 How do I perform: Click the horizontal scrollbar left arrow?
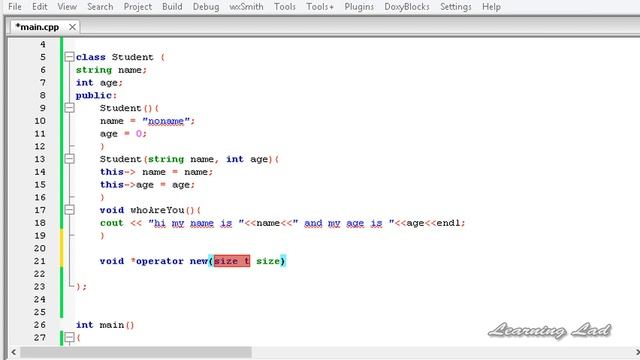pyautogui.click(x=13, y=352)
